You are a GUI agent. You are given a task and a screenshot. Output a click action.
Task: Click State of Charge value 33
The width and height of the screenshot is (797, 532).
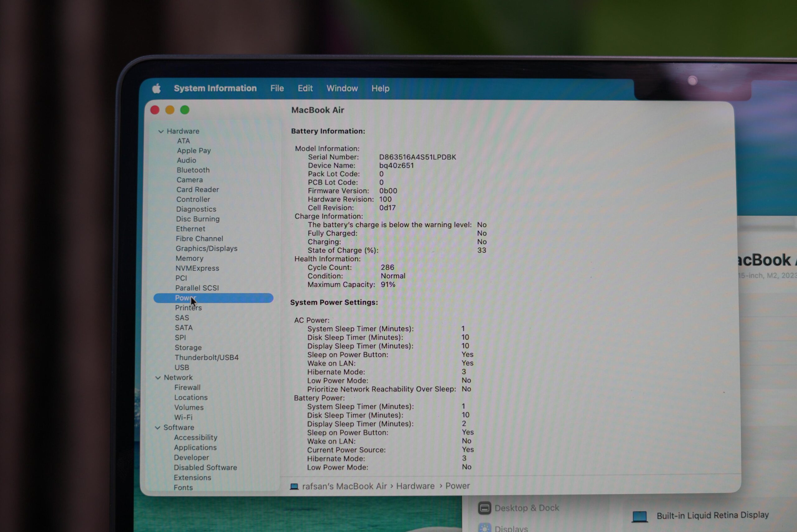coord(482,250)
